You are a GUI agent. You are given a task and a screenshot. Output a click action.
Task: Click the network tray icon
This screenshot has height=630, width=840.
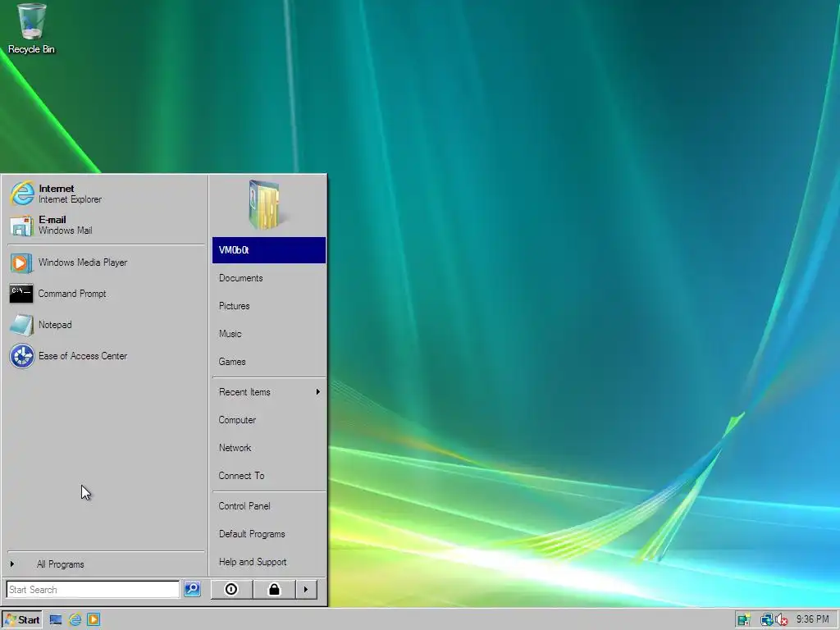767,620
